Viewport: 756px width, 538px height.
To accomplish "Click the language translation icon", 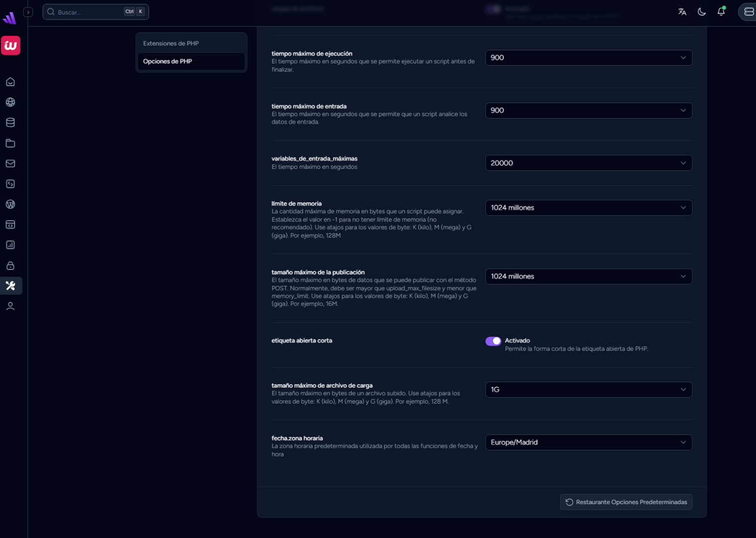I will 682,12.
